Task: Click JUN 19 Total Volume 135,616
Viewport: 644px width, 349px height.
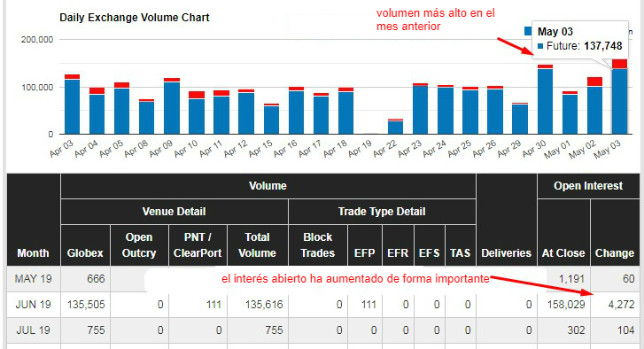Action: click(264, 305)
